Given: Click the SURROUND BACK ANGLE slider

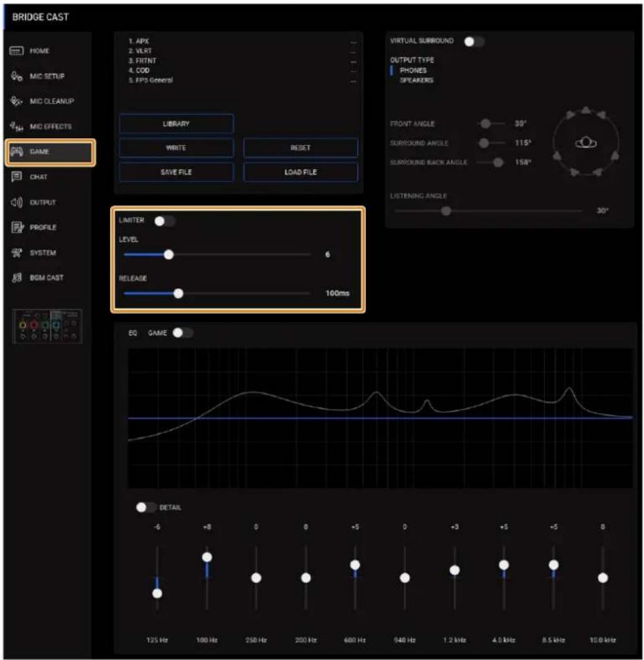Looking at the screenshot, I should pyautogui.click(x=491, y=162).
